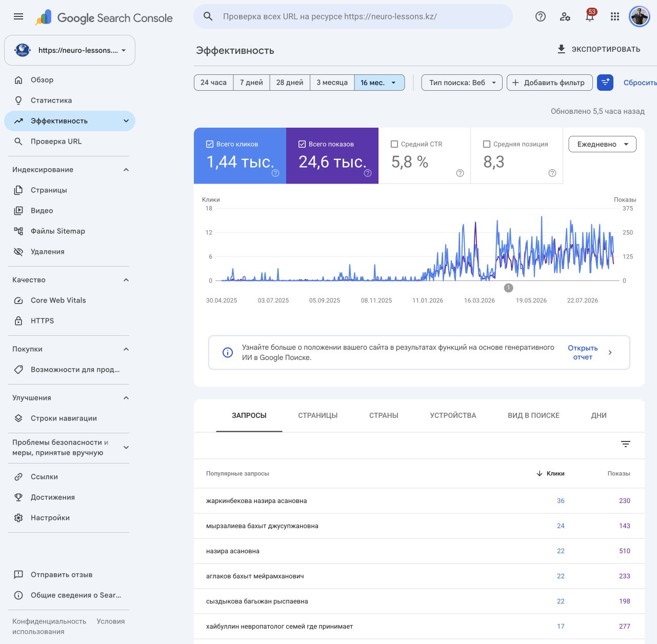Open the 16 мес. date range dropdown
Image resolution: width=657 pixels, height=644 pixels.
pyautogui.click(x=379, y=83)
